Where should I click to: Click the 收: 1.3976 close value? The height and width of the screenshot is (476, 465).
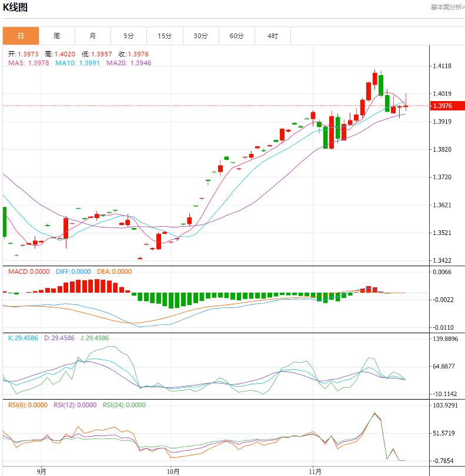click(x=133, y=54)
